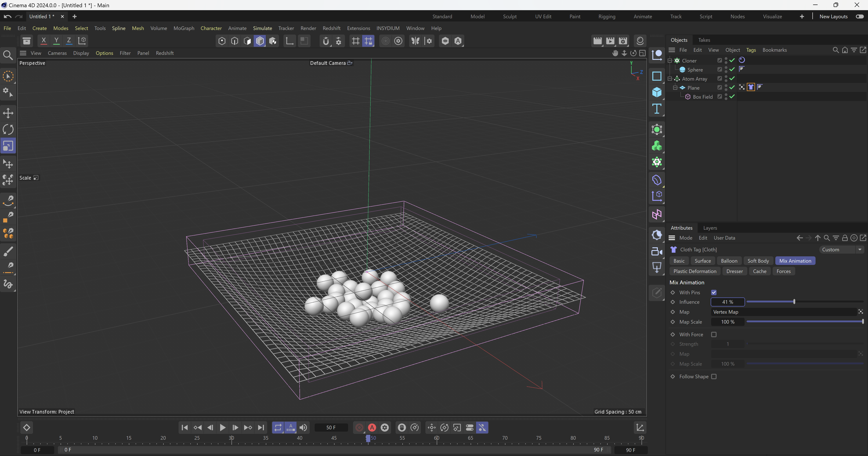The image size is (868, 456).
Task: Open the Forces tab button
Action: pyautogui.click(x=783, y=271)
